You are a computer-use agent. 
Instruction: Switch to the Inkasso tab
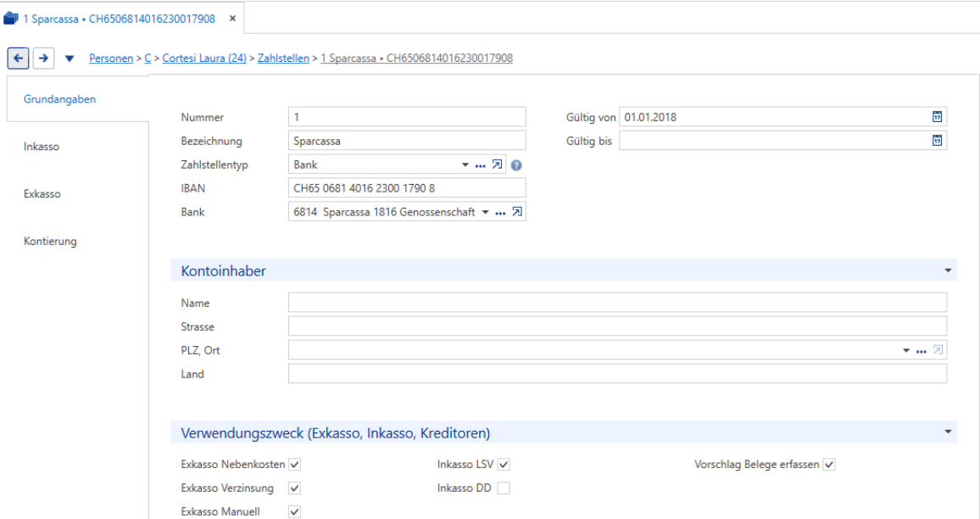tap(42, 147)
